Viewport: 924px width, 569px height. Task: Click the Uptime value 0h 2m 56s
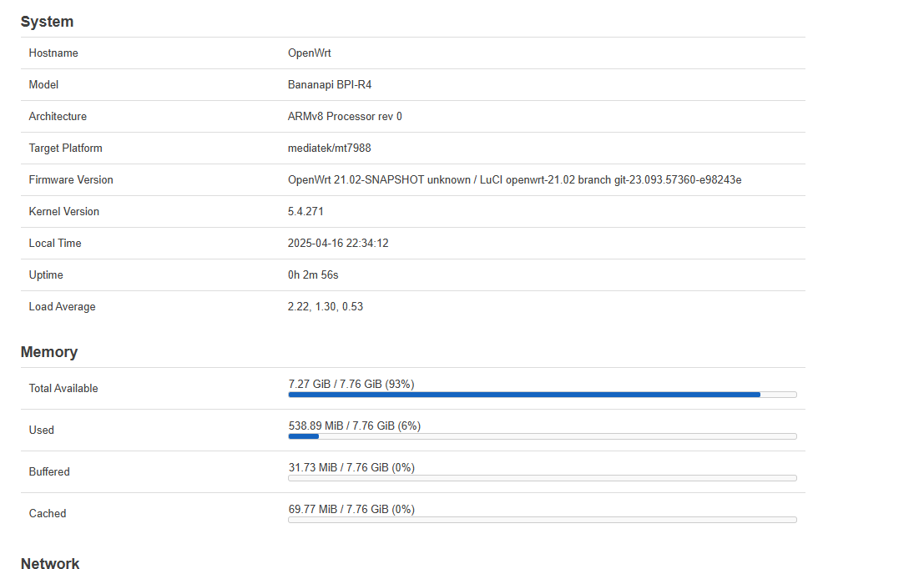coord(313,275)
